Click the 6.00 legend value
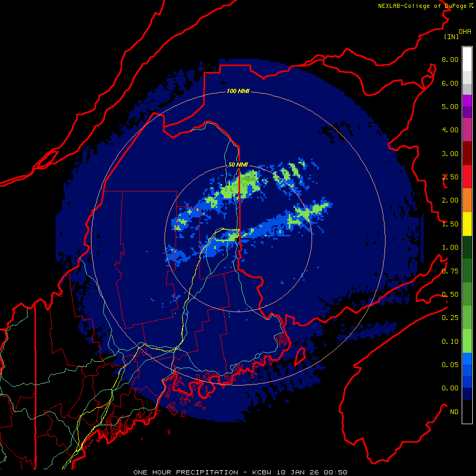The image size is (476, 476). [450, 83]
